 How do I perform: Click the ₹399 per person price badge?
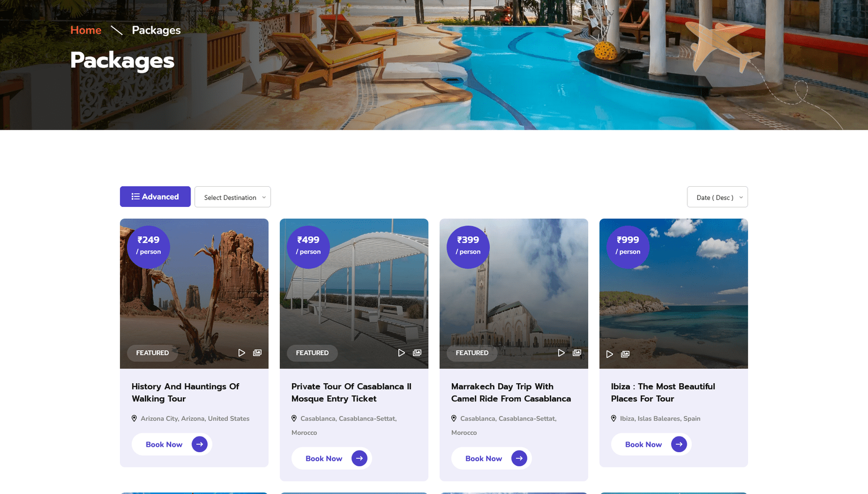pyautogui.click(x=468, y=246)
